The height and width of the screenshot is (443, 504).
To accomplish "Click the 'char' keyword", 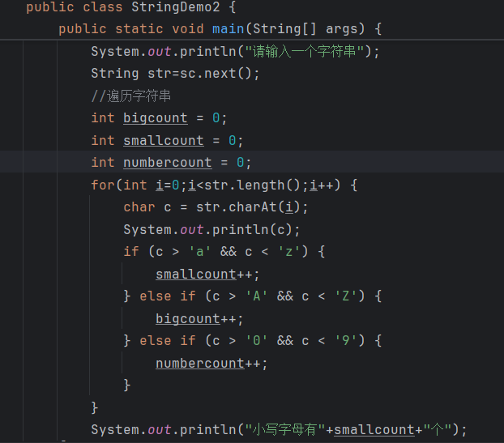I will [x=139, y=207].
